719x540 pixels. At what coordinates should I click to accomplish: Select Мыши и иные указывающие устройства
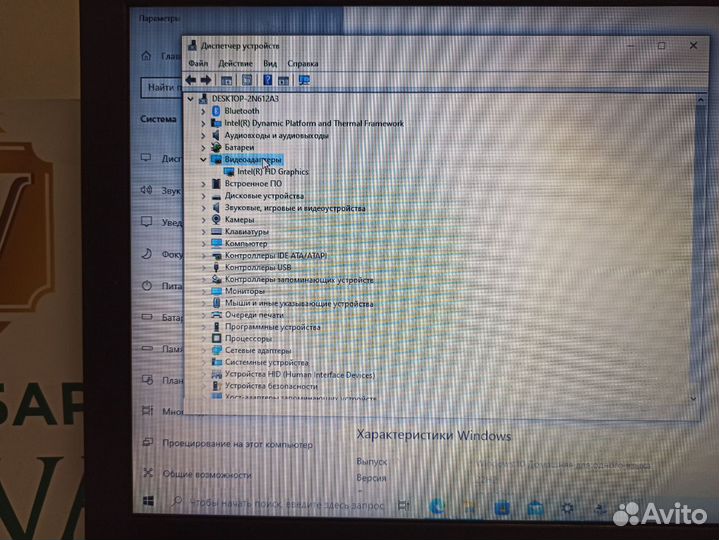click(299, 303)
